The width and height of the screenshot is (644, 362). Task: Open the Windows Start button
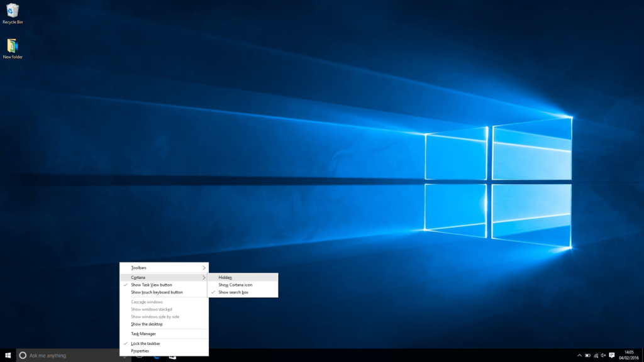pyautogui.click(x=8, y=356)
